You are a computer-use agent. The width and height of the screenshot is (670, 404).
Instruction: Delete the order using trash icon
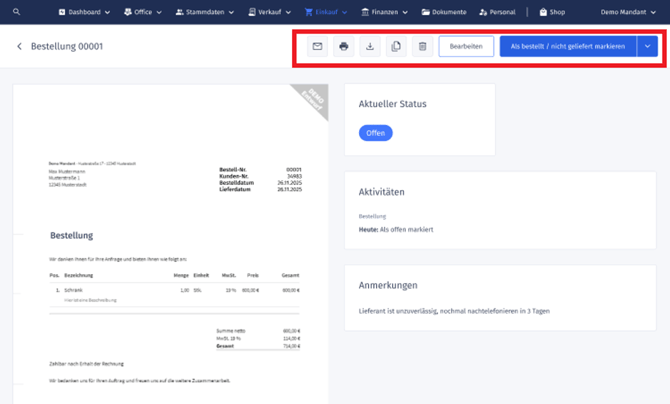[422, 47]
